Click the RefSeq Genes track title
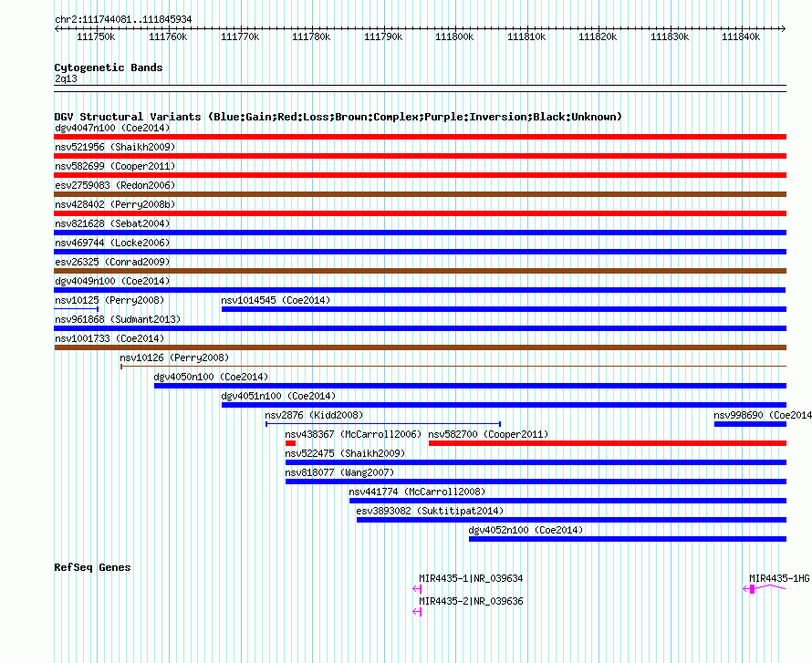 (92, 567)
